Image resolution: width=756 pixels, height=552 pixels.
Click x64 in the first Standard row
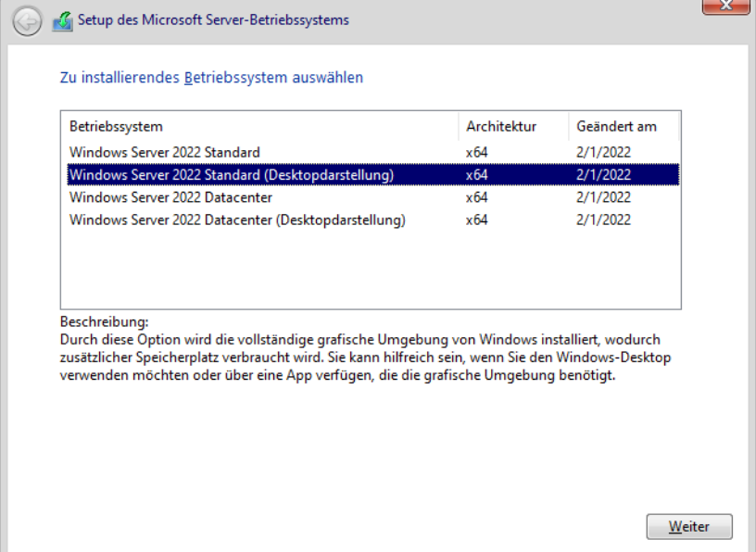(476, 152)
